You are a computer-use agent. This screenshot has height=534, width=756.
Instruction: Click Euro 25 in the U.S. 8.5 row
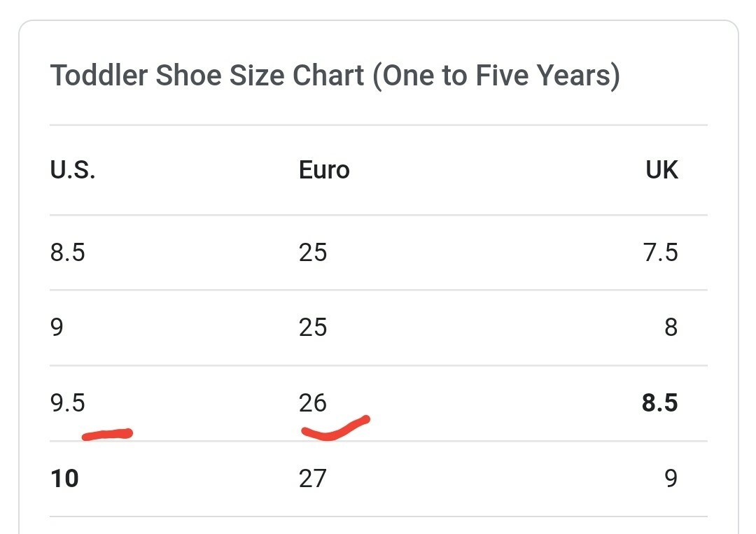313,253
